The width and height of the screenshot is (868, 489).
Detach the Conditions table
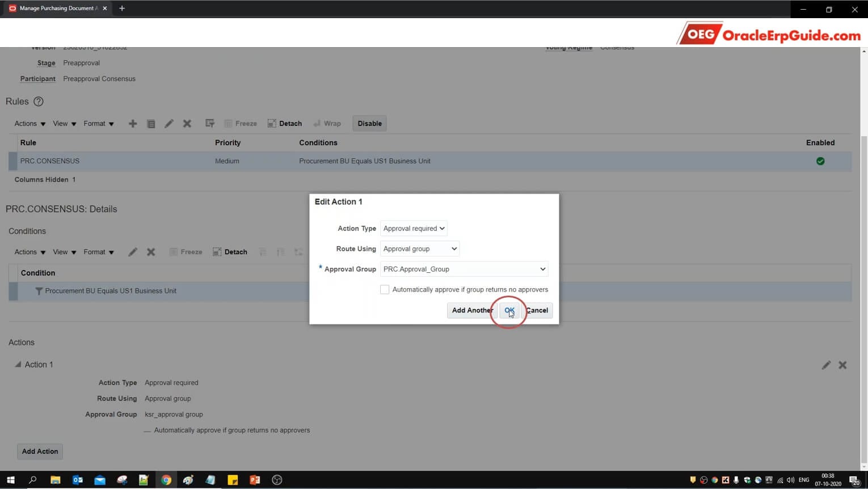click(230, 252)
